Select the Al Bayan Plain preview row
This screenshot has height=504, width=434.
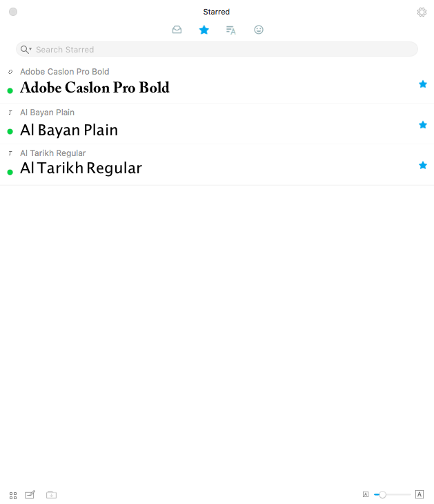217,124
